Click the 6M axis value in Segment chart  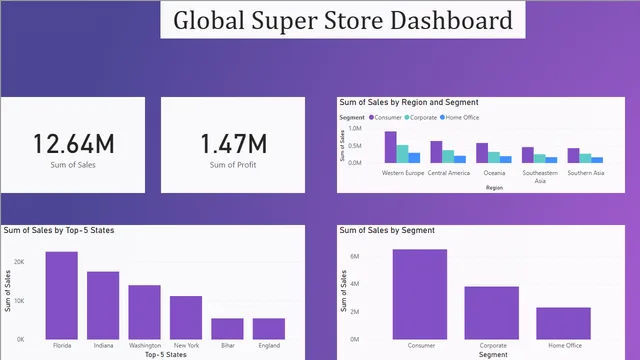(x=354, y=256)
